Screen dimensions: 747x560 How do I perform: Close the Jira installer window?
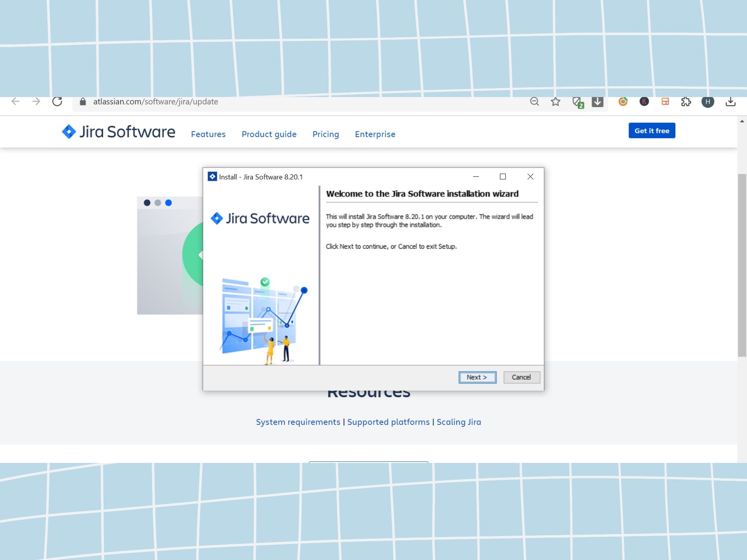click(530, 177)
